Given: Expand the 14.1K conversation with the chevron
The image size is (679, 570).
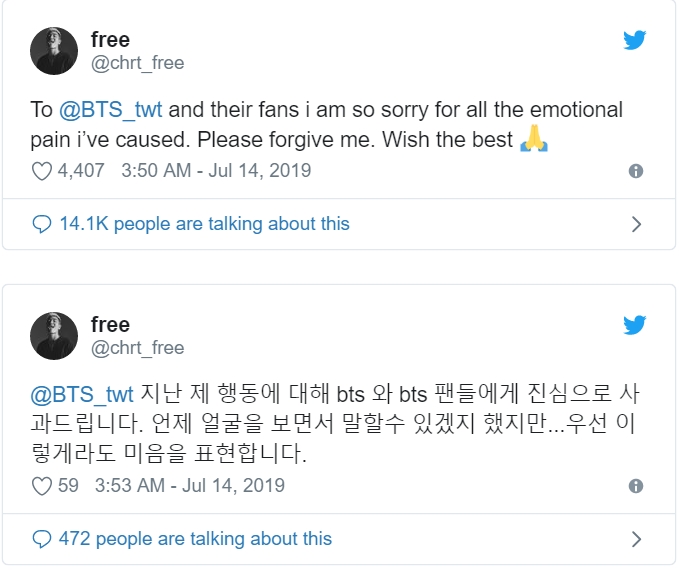Looking at the screenshot, I should tap(636, 224).
